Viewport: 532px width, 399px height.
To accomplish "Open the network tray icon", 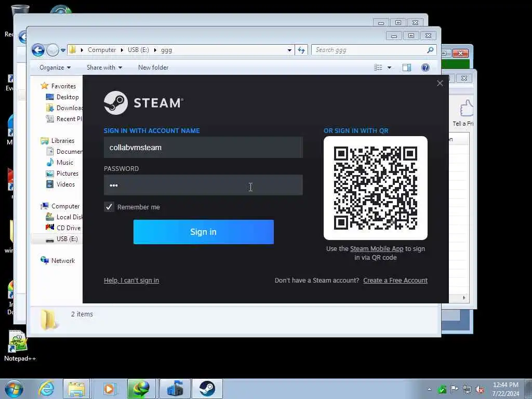I will pyautogui.click(x=467, y=389).
